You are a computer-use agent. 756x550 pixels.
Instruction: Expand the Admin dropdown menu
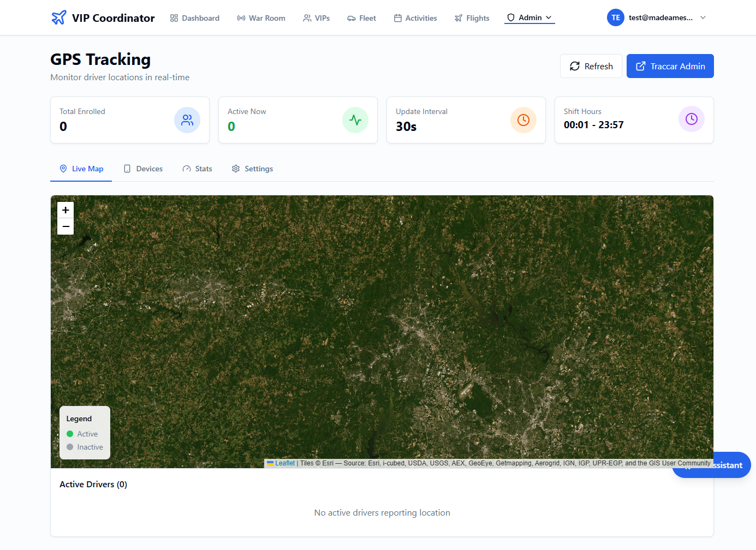[529, 17]
